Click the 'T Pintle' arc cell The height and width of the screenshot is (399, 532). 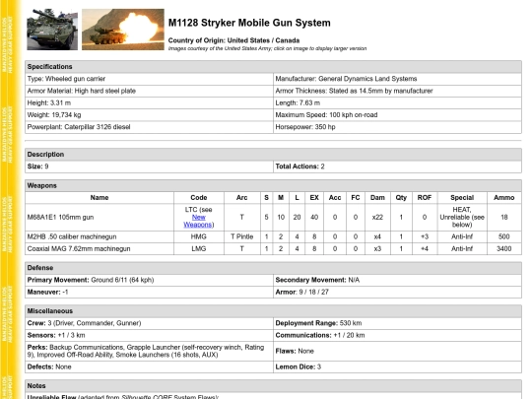pyautogui.click(x=242, y=236)
